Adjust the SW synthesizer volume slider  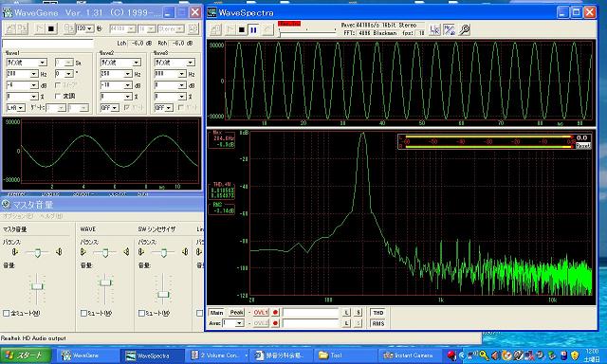[x=163, y=295]
